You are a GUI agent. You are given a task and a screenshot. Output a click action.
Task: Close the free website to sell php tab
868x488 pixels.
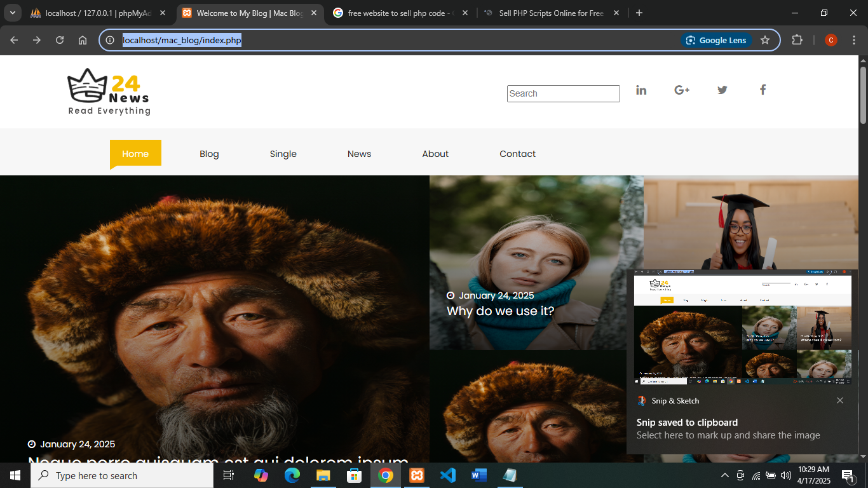point(465,13)
